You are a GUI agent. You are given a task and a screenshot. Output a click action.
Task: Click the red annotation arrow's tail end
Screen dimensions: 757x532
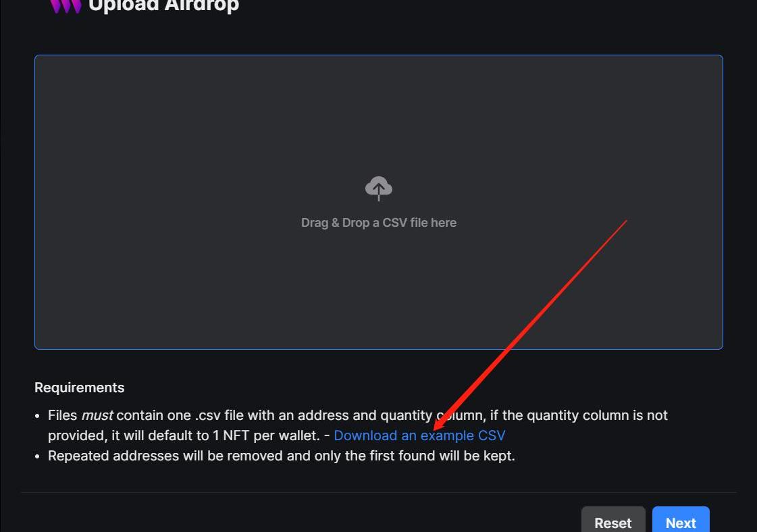626,221
